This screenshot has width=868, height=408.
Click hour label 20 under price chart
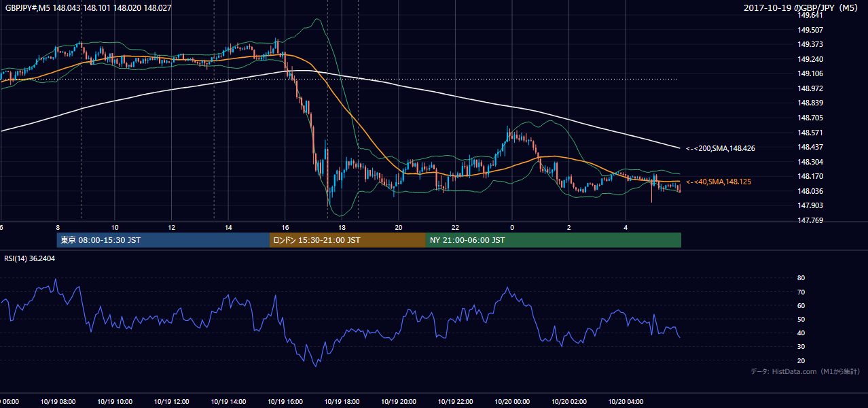[x=399, y=227]
